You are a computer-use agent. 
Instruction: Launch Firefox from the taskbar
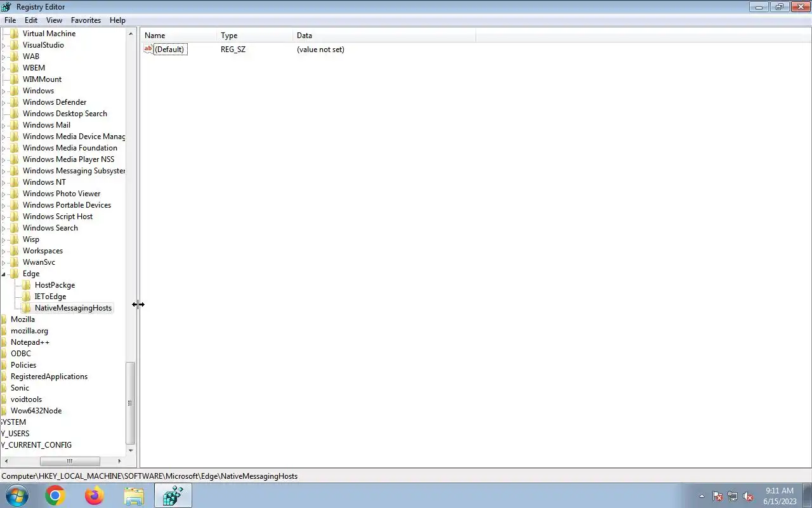(95, 496)
